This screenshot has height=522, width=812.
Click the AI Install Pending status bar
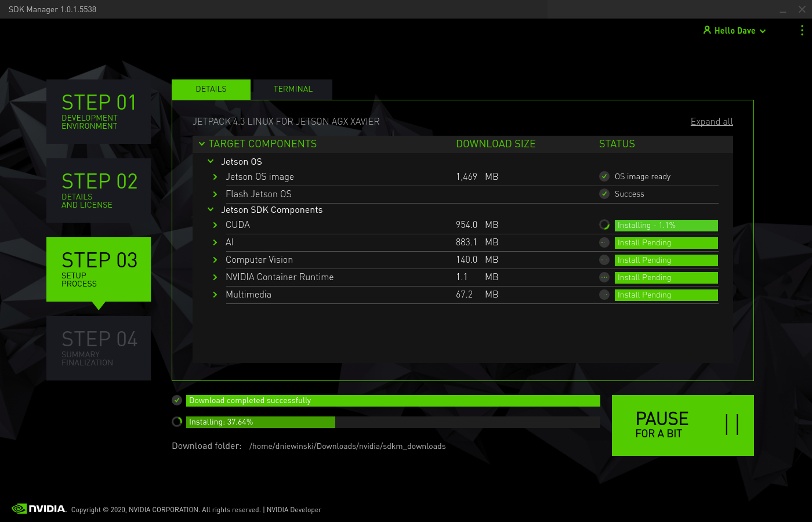pos(666,242)
